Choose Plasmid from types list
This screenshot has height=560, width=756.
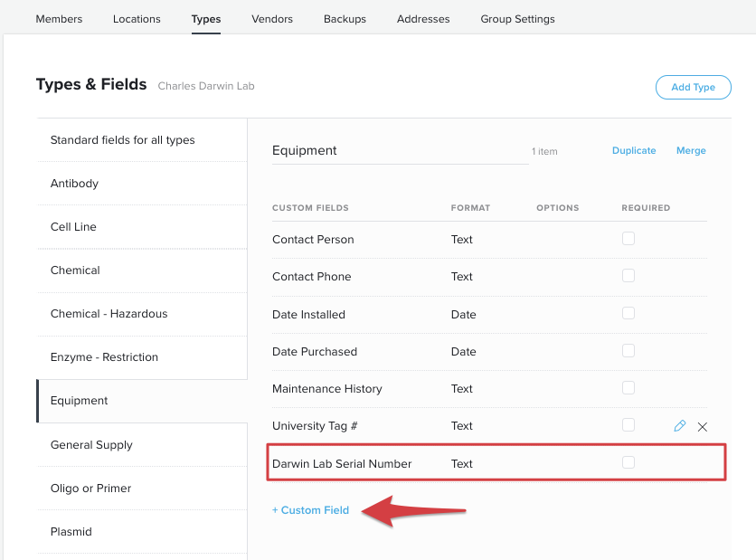click(71, 532)
